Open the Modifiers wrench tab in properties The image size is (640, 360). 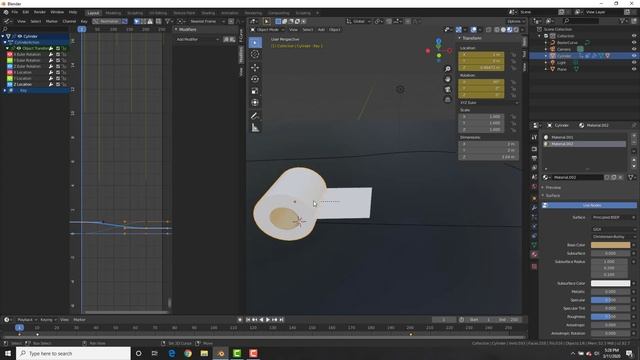pos(534,208)
